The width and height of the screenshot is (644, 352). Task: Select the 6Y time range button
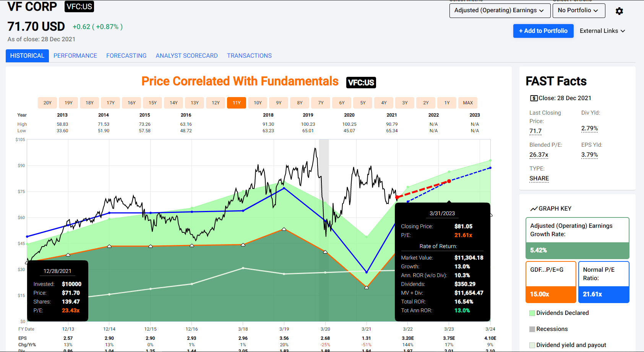(342, 103)
